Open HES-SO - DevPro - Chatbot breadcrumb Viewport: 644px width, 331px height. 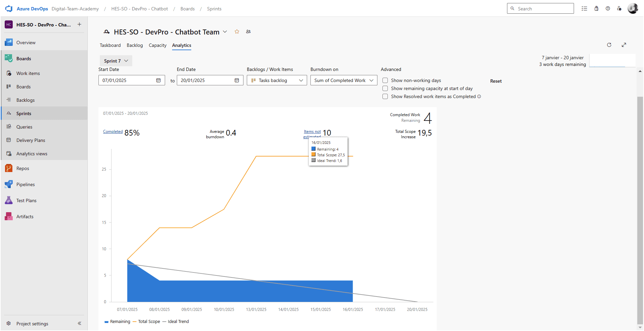pyautogui.click(x=140, y=9)
